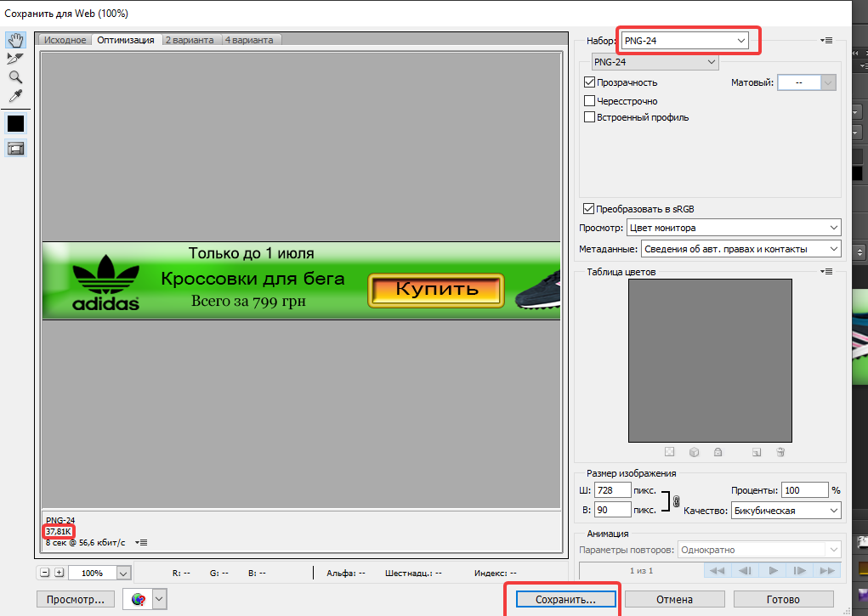Image resolution: width=868 pixels, height=616 pixels.
Task: Open the Параметры повторов dropdown
Action: [x=759, y=550]
